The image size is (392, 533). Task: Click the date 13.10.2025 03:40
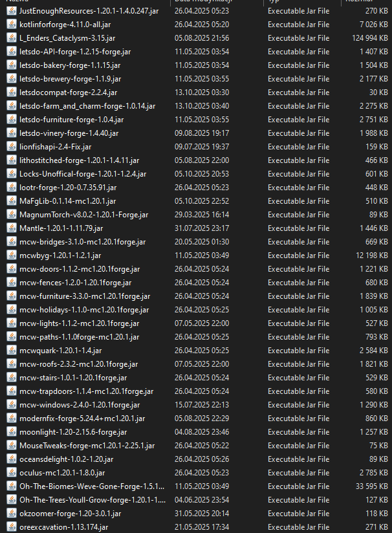point(202,106)
